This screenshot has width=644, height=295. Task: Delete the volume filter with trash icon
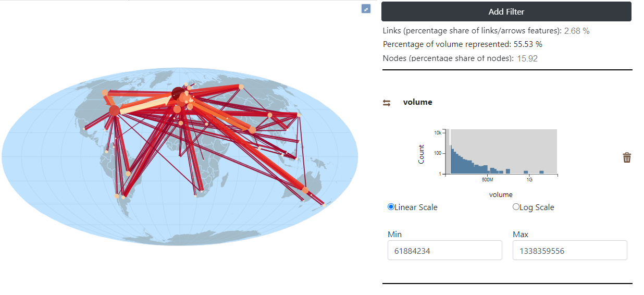(x=627, y=157)
